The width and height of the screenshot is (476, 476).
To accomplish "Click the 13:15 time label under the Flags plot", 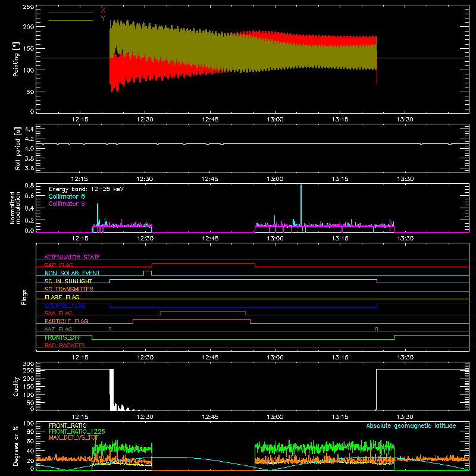I will point(340,358).
